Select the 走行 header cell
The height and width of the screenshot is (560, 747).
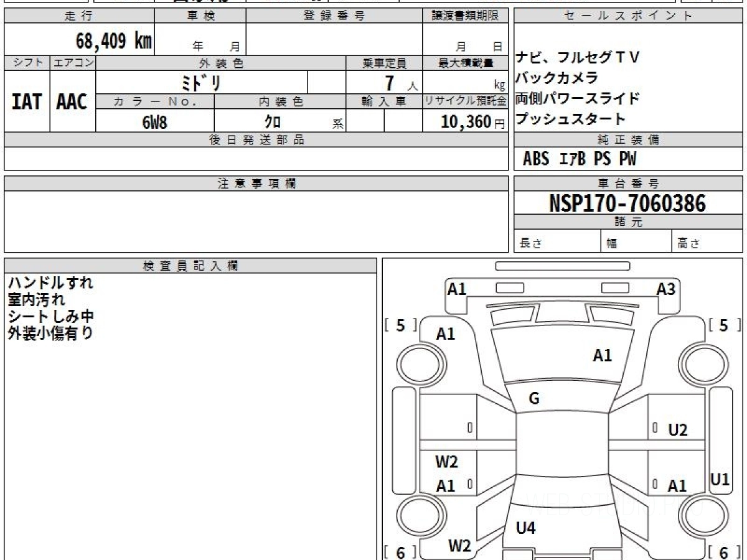point(79,16)
